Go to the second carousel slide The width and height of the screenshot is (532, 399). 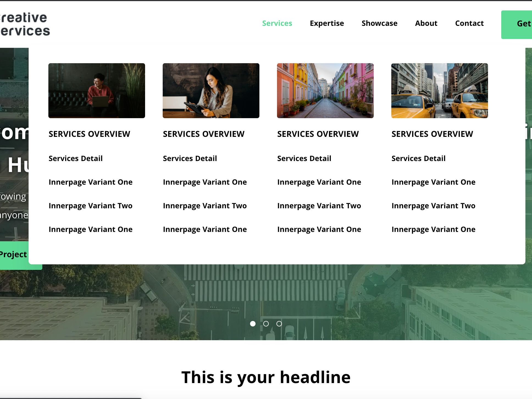point(266,324)
